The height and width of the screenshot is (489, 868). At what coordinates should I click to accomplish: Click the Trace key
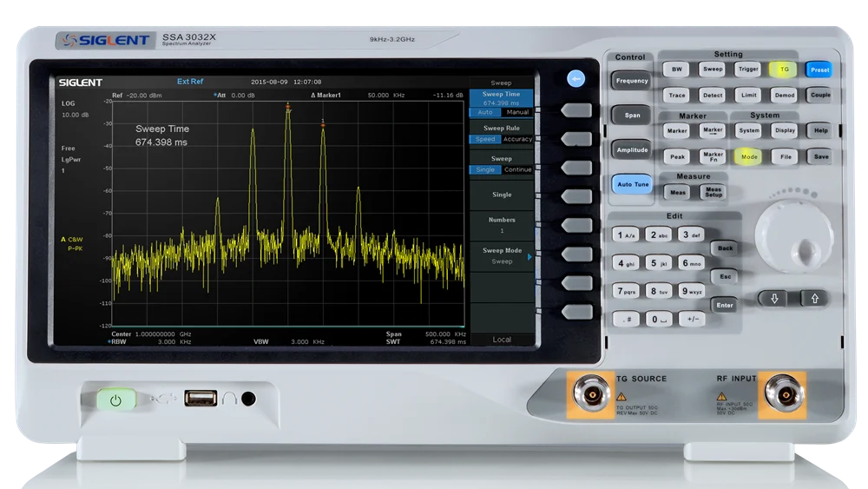[677, 96]
